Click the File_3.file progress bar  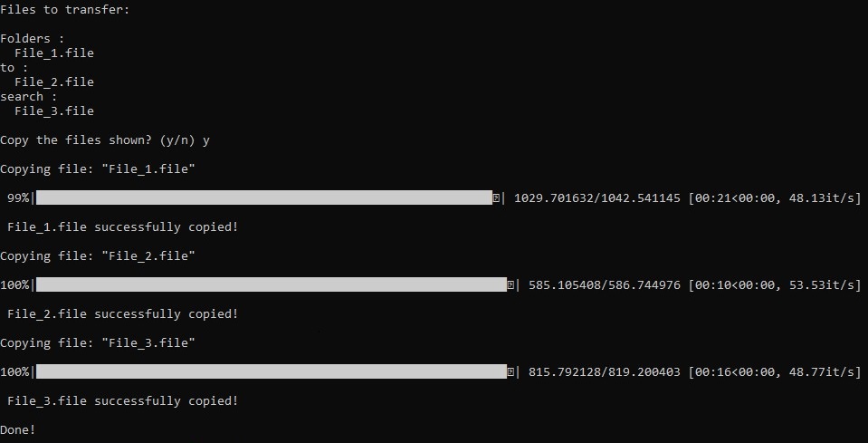272,371
